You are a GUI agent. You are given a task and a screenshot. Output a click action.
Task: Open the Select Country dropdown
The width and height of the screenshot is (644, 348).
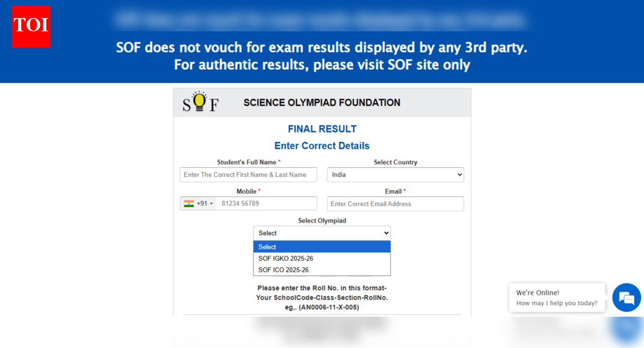click(x=395, y=174)
